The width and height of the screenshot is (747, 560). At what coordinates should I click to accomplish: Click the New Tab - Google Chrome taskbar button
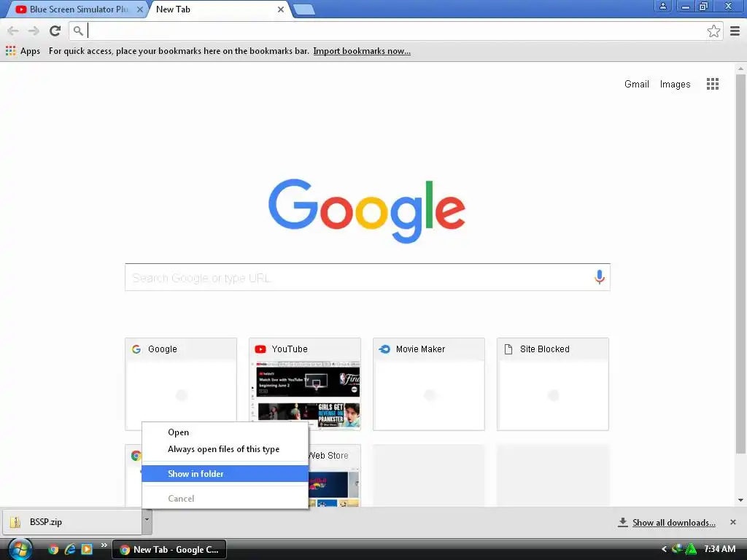click(x=169, y=550)
